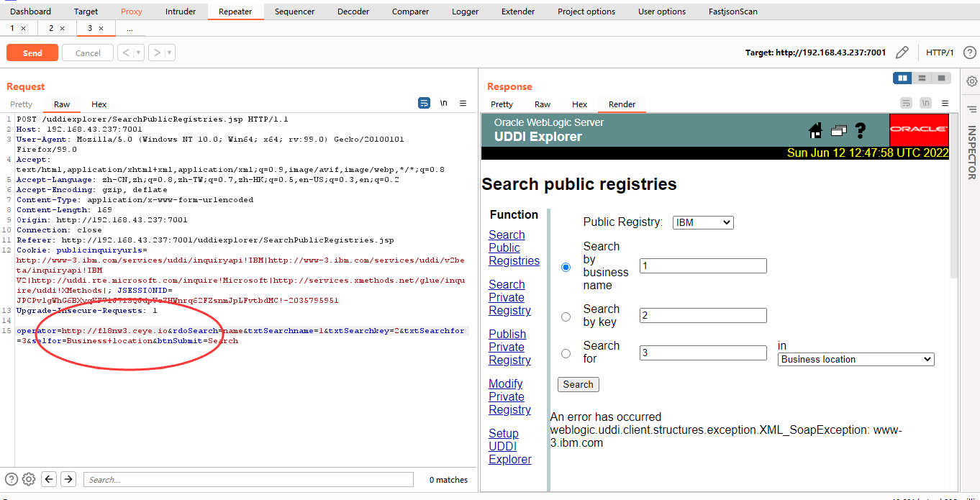Switch request view to Pretty
This screenshot has height=500, width=980.
pos(21,104)
